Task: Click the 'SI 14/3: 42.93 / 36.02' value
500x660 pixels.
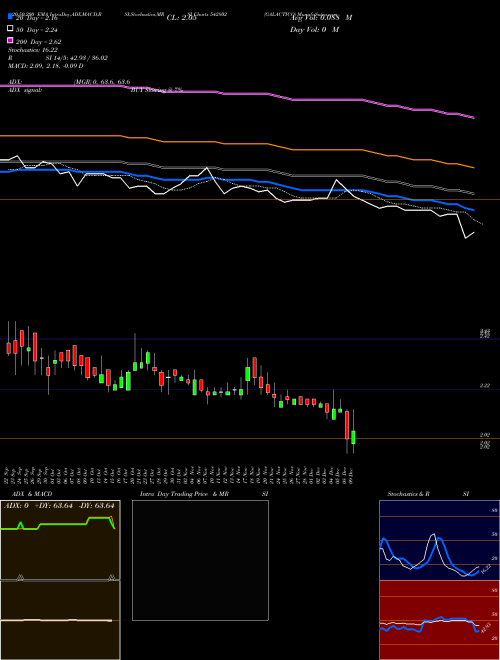Action: point(77,58)
